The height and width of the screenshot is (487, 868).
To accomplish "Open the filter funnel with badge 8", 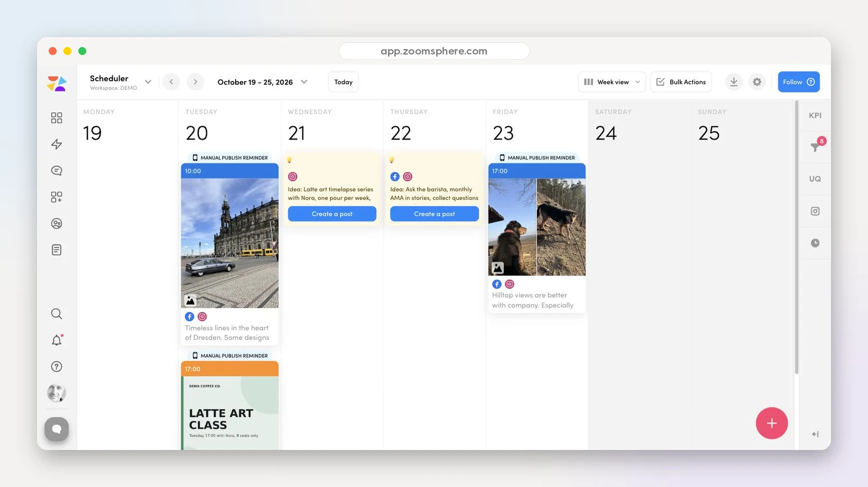I will click(816, 146).
